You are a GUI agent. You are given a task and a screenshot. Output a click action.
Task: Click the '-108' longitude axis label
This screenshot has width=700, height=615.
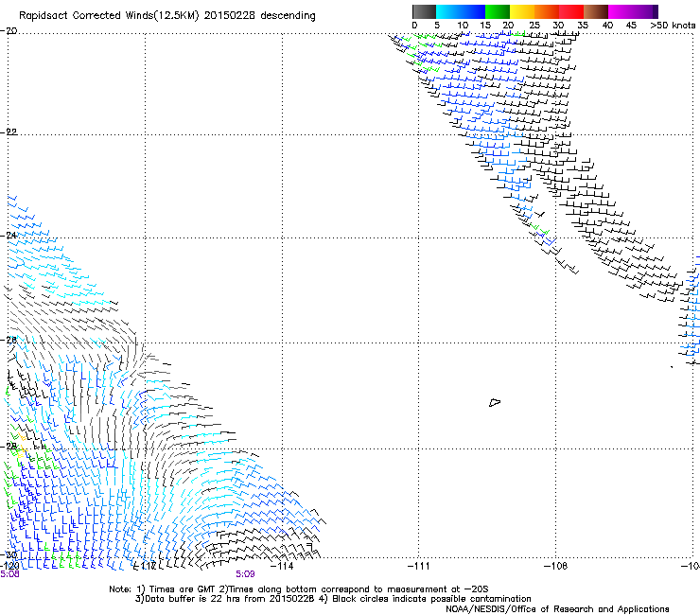(x=555, y=566)
